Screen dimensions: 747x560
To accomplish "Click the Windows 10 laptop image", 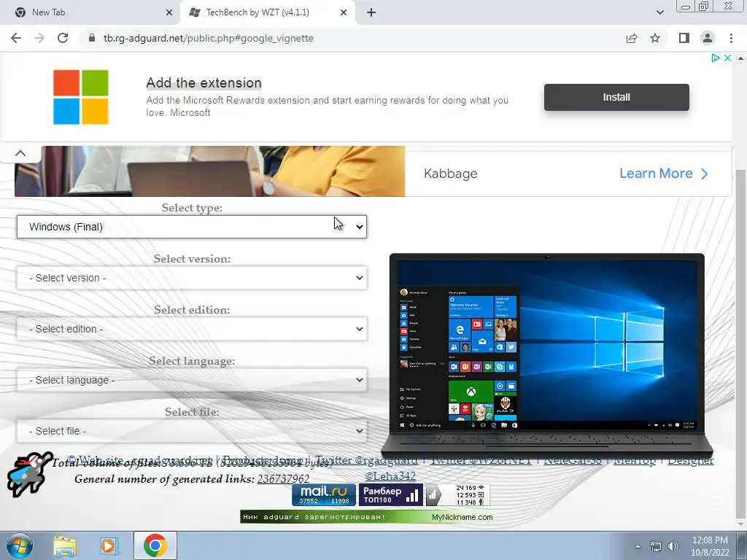I will coord(547,355).
